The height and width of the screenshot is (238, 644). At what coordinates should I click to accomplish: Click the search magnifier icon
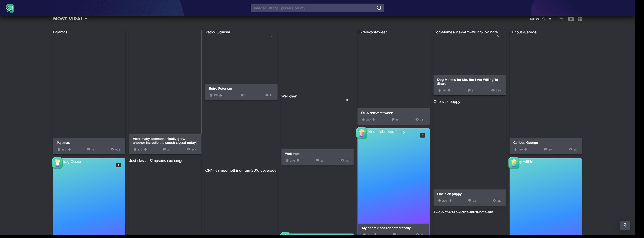[379, 8]
